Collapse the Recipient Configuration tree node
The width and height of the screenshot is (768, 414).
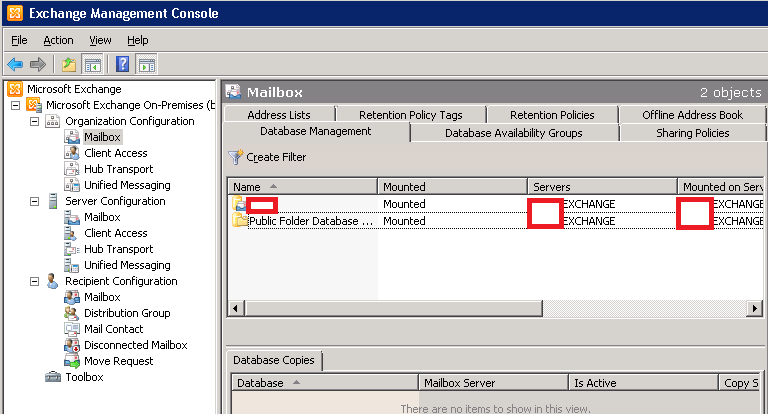tap(35, 281)
